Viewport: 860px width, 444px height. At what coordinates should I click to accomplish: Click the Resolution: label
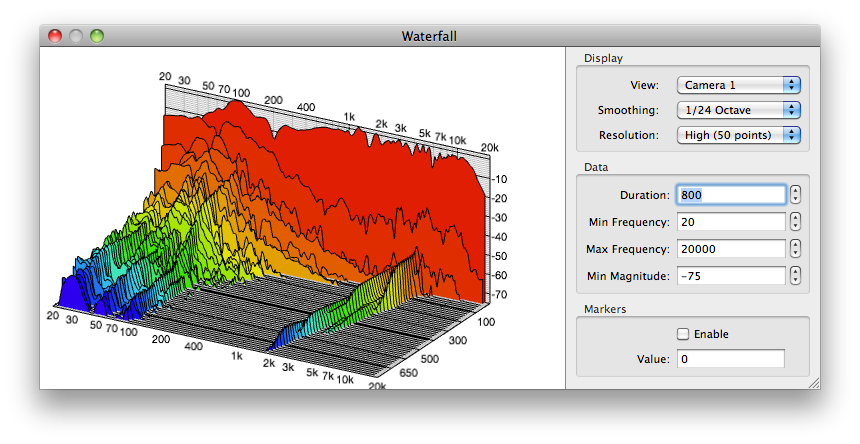(x=629, y=135)
